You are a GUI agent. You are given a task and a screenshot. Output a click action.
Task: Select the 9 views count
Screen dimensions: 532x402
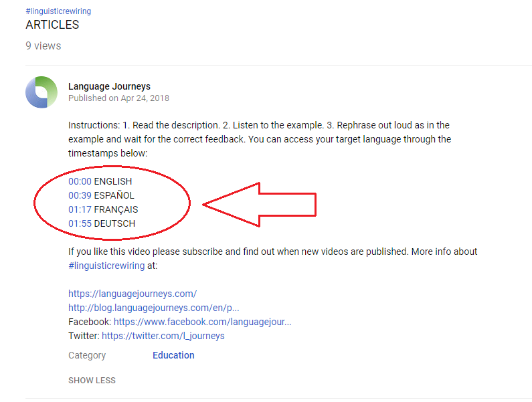click(x=43, y=45)
